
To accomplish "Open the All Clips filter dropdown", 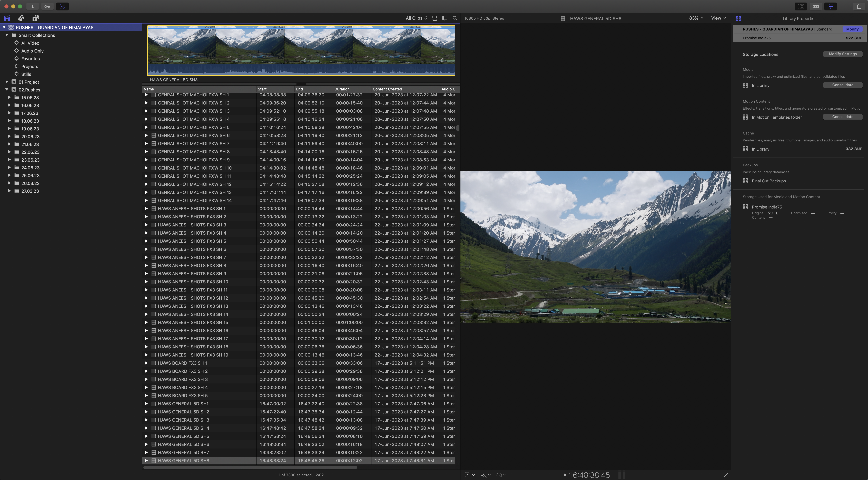I will point(416,18).
